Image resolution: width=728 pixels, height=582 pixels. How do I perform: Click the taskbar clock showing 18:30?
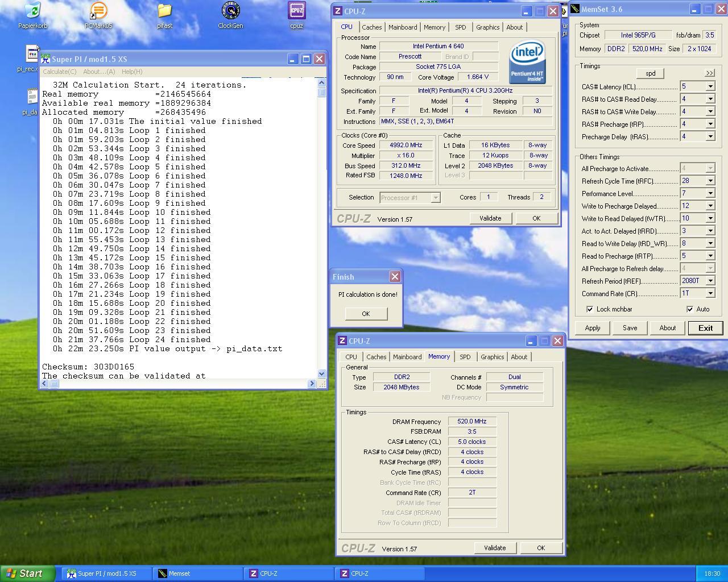pos(712,573)
